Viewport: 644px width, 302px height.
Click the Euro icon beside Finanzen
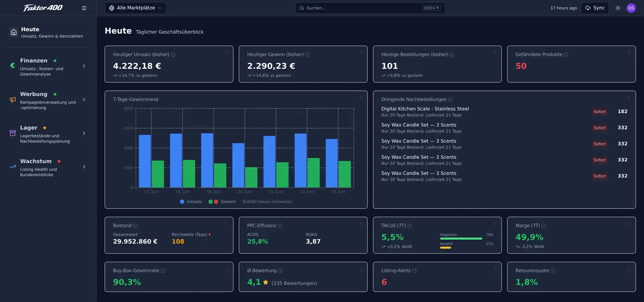[x=13, y=65]
